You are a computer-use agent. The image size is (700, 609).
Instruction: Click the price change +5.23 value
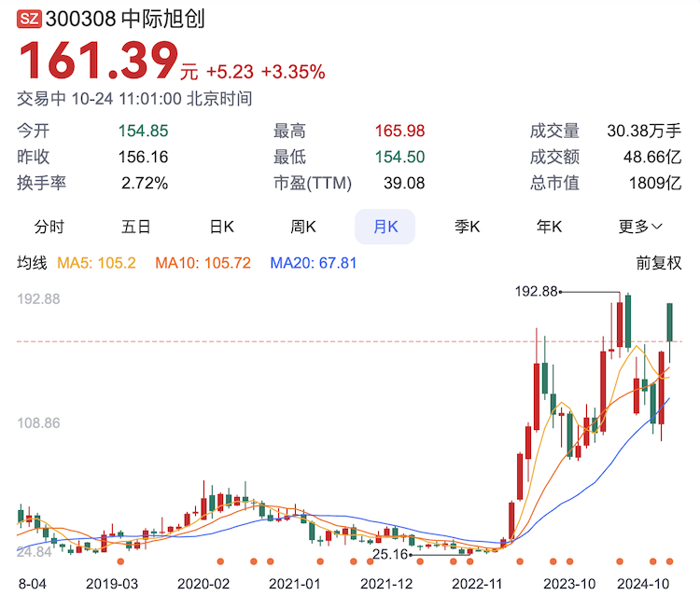230,72
